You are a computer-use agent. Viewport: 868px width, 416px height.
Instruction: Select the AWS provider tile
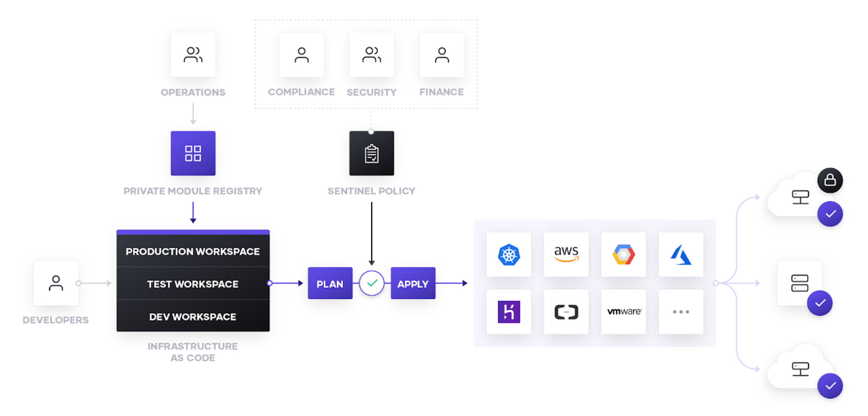[566, 255]
